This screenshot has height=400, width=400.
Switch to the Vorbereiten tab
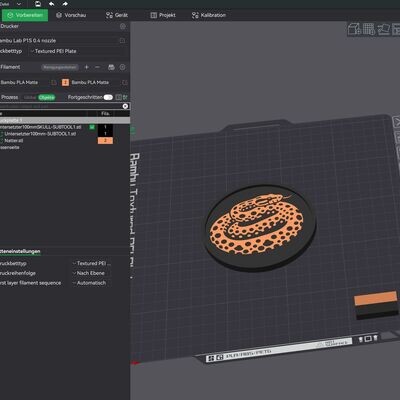25,15
